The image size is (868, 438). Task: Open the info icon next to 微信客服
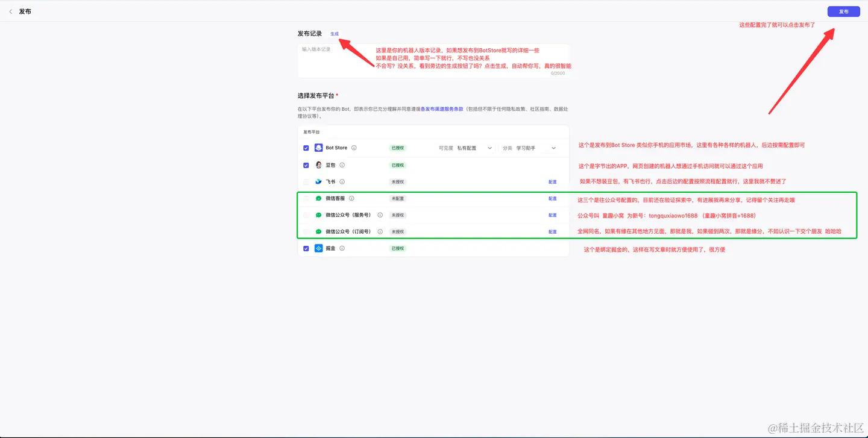(x=351, y=198)
